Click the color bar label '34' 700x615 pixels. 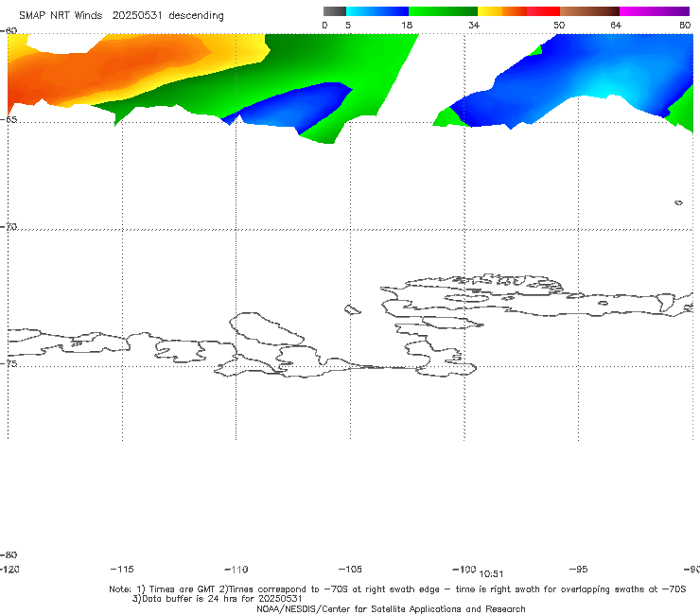tap(474, 25)
